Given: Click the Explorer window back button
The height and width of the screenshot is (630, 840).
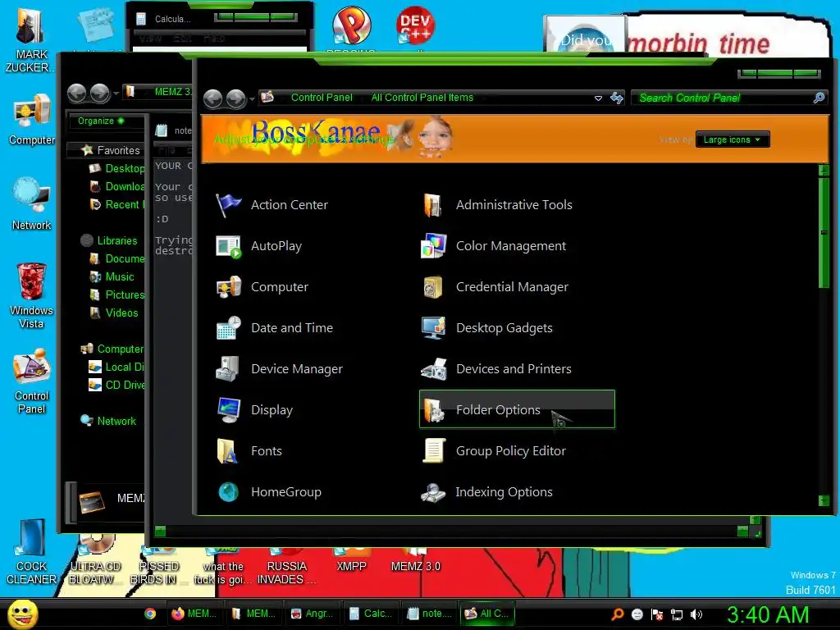Looking at the screenshot, I should 76,94.
